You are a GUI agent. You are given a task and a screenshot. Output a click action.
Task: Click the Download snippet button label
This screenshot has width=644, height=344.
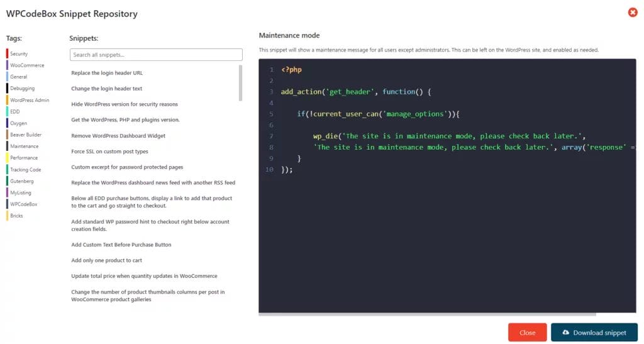click(x=599, y=333)
